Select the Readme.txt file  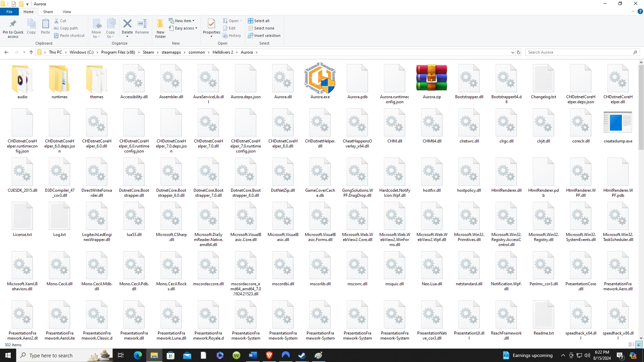coord(543,318)
